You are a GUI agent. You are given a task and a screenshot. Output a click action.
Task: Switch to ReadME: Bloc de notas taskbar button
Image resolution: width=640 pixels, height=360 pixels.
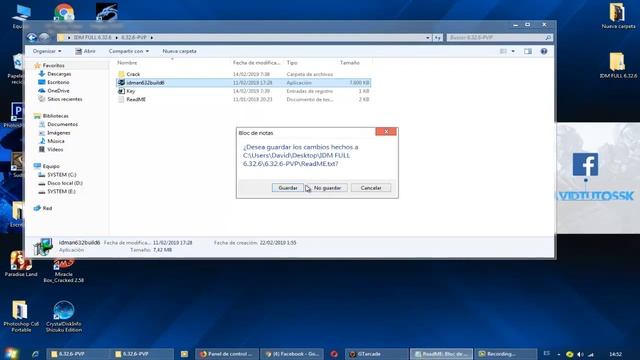[x=442, y=354]
